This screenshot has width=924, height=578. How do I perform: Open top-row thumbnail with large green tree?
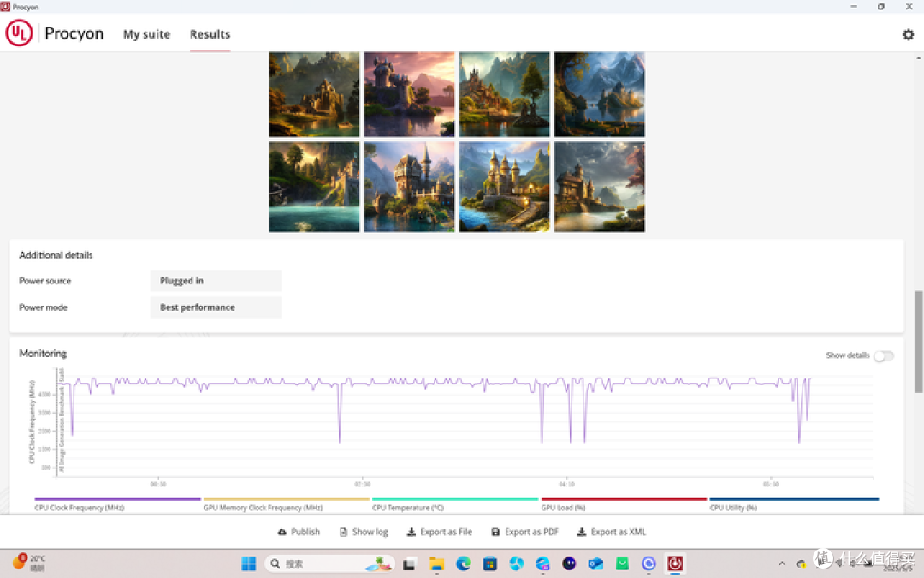[x=505, y=94]
